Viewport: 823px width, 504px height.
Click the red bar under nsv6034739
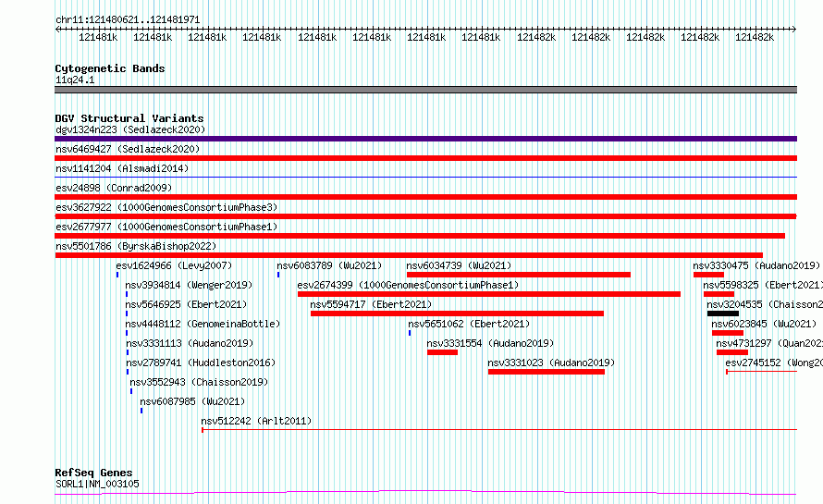(519, 275)
